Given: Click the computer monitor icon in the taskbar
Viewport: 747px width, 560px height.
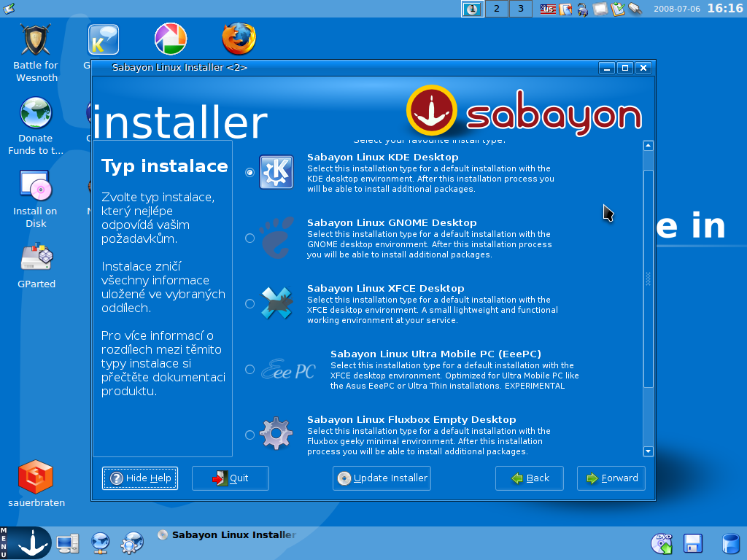Looking at the screenshot, I should coord(68,543).
